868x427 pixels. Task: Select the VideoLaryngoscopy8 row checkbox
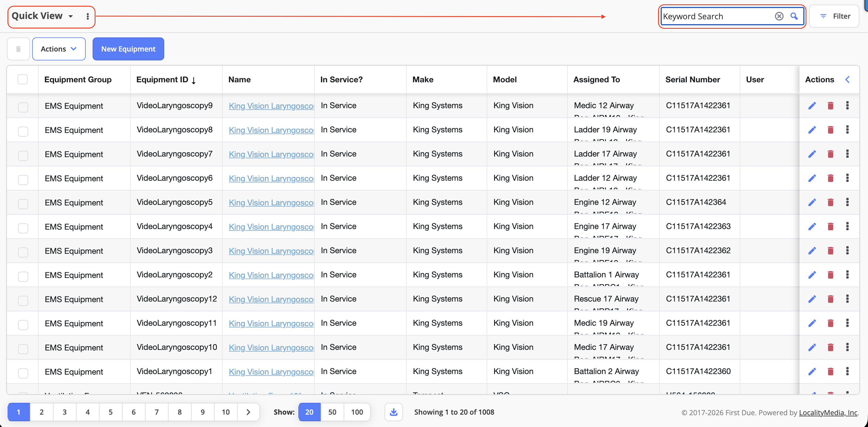[23, 131]
